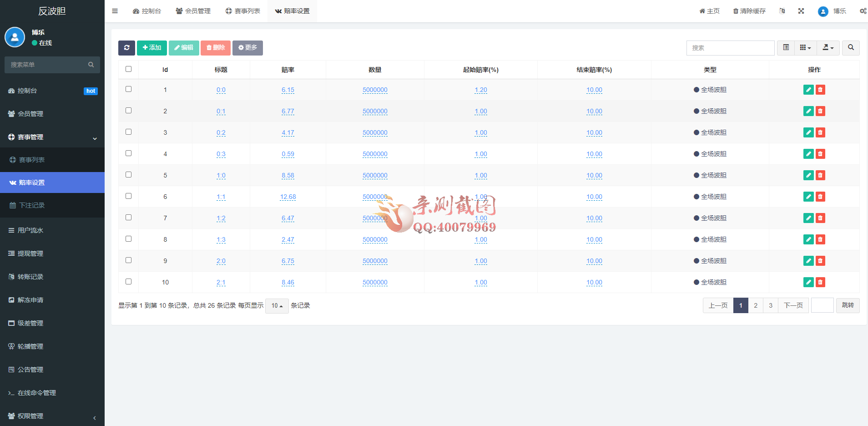Delete row 5 using its red trash icon

820,175
